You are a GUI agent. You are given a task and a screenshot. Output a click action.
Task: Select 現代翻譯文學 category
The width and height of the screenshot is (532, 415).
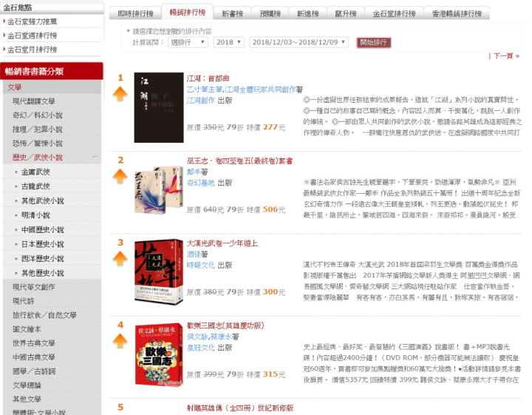[x=34, y=101]
